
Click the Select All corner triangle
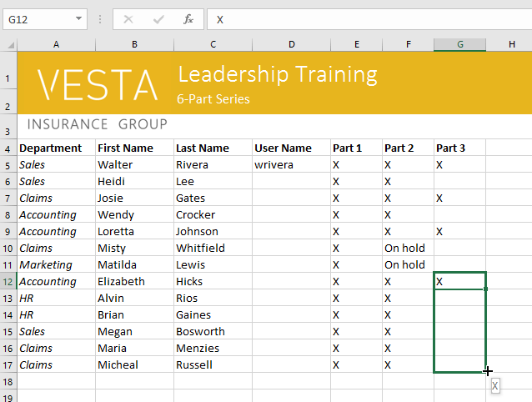[x=8, y=44]
